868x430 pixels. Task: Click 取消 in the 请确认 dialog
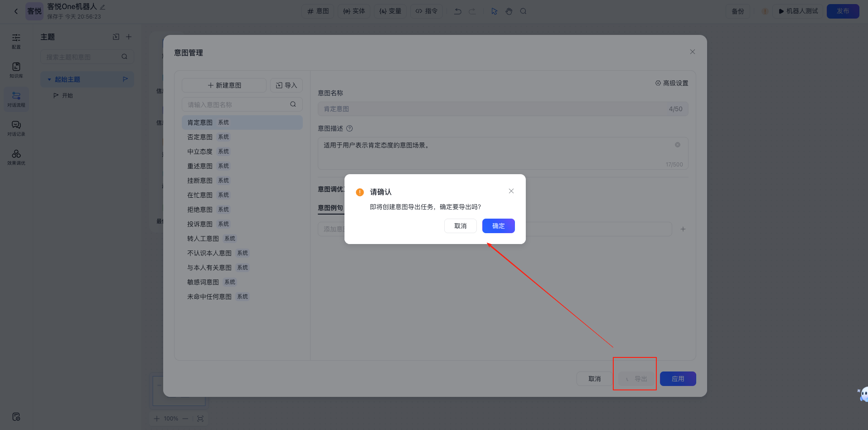tap(460, 226)
